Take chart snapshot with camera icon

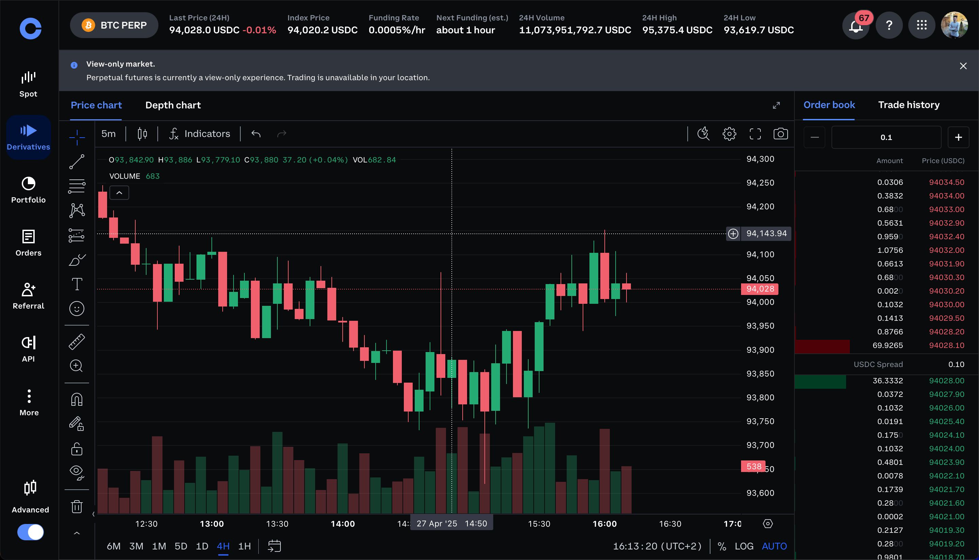click(x=780, y=134)
